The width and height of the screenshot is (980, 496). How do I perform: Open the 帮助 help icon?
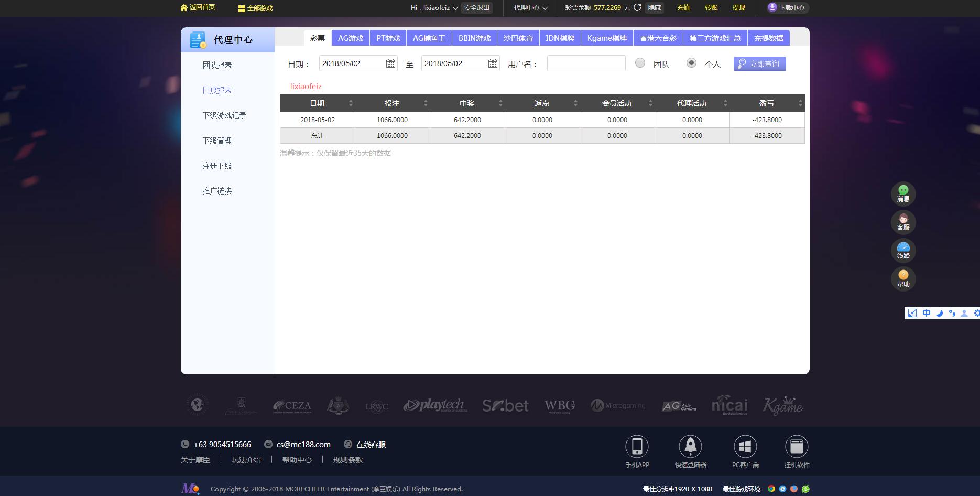[x=903, y=278]
